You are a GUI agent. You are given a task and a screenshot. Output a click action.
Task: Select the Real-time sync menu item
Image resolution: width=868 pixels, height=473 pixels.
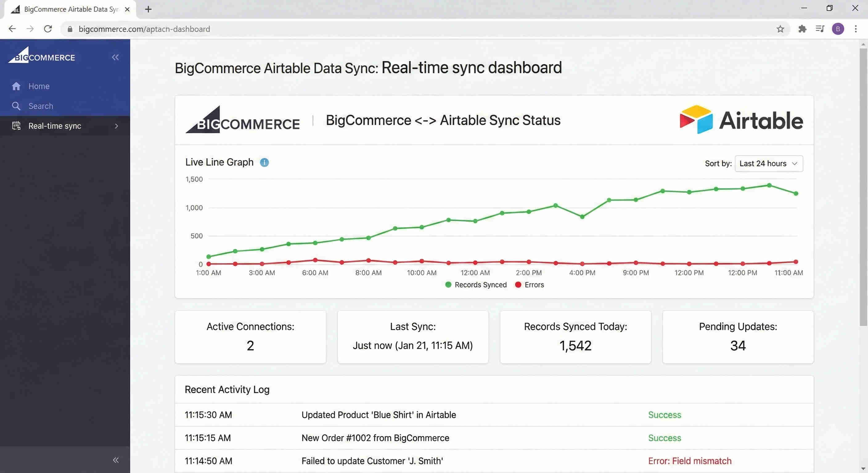[65, 126]
